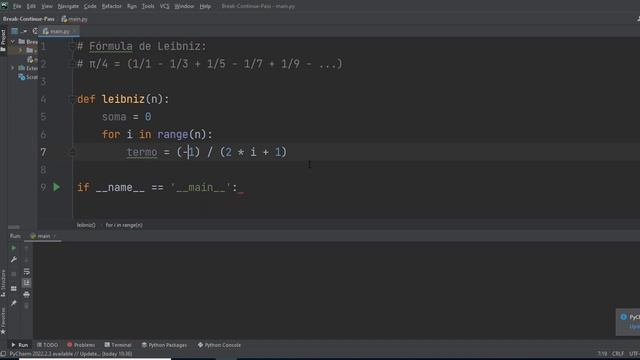
Task: Click the main.py breadcrumb in the navigation bar
Action: point(75,19)
